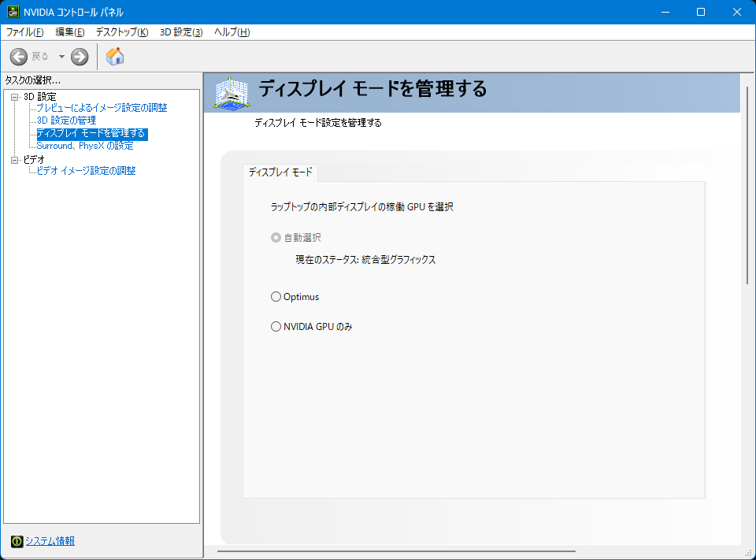
Task: Open the Home icon in toolbar
Action: click(115, 57)
